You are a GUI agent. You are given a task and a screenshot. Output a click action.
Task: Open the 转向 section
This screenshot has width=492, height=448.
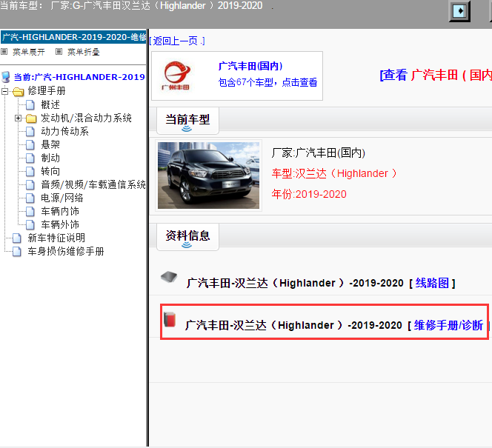coord(50,171)
